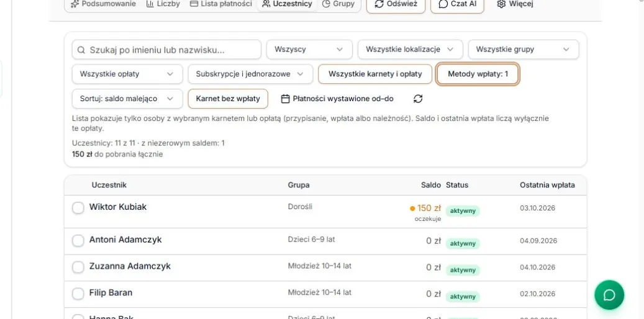This screenshot has width=644, height=319.
Task: Click the Metody wpłaty: 1 button
Action: coord(478,74)
